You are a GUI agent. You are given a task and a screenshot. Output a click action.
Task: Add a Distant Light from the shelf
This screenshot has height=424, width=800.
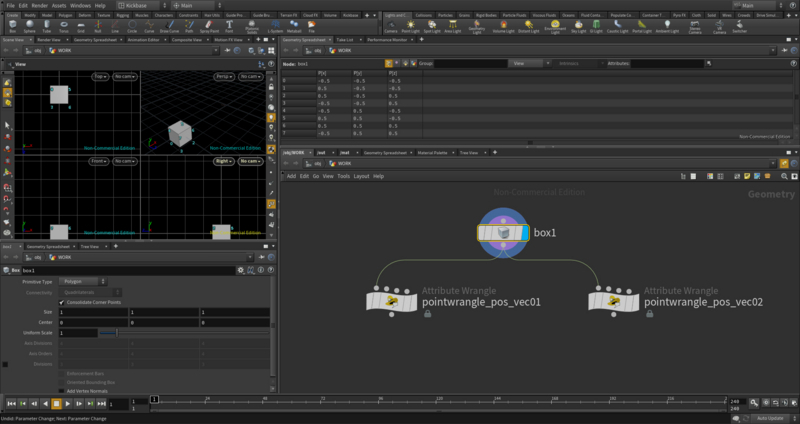529,26
